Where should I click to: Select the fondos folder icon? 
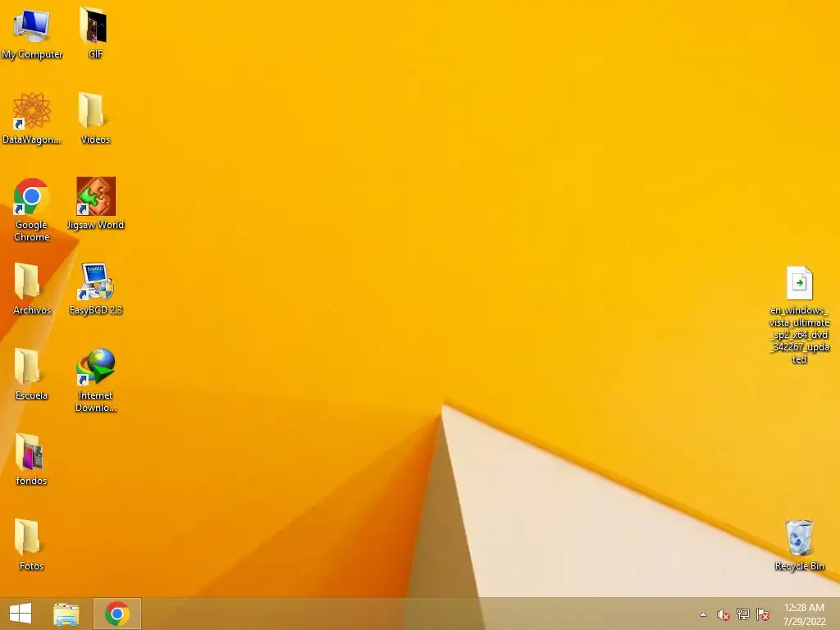(29, 452)
